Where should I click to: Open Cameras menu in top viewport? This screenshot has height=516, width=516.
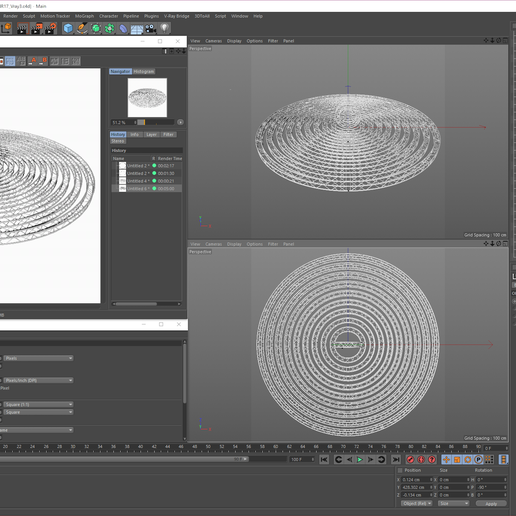(214, 41)
